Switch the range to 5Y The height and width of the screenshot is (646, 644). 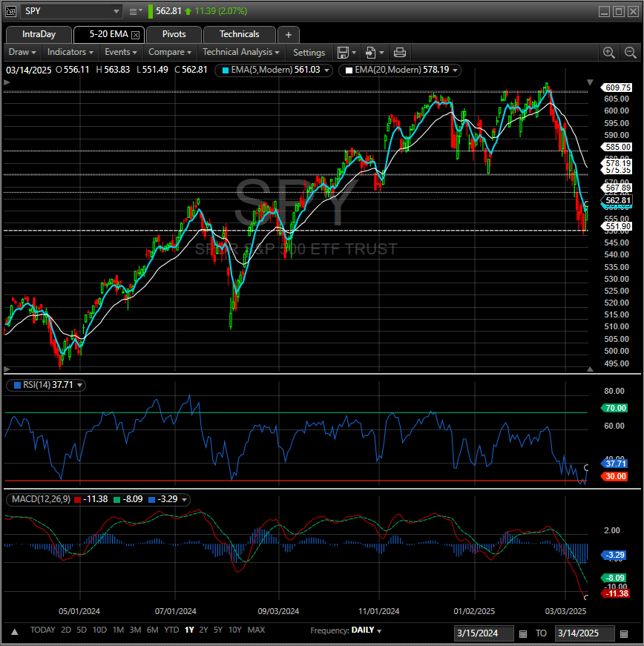click(217, 630)
